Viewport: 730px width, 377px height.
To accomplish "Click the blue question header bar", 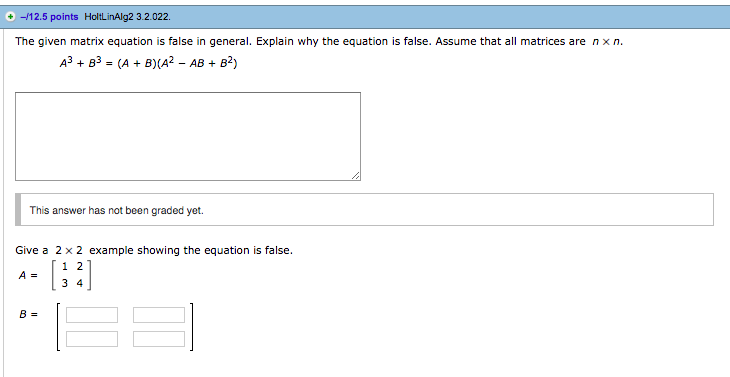I will coord(365,17).
